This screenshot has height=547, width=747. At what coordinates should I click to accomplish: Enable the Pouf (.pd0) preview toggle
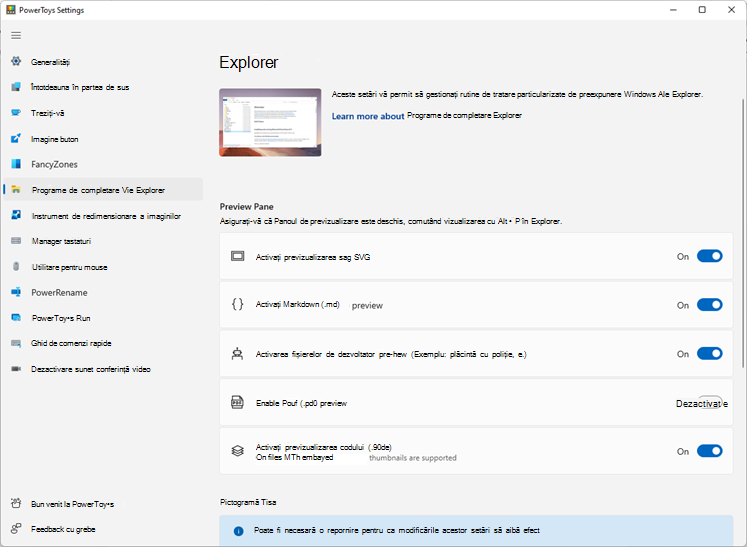[x=709, y=402]
